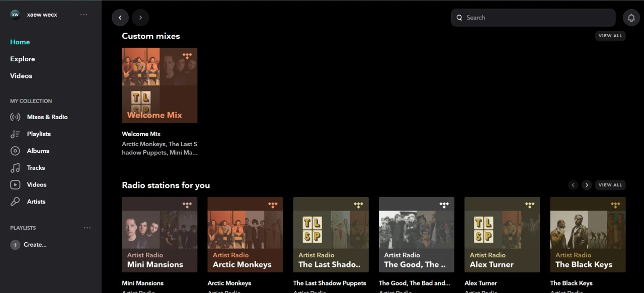Screen dimensions: 644x293
Task: Open the Welcome Mix thumbnail
Action: pos(159,85)
